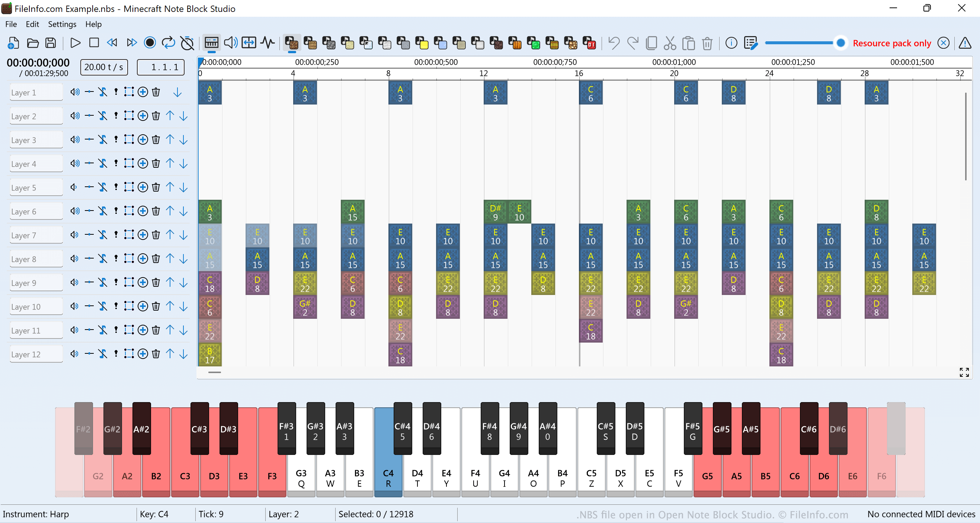Click the waveform icon in toolbar
Screen dimensions: 980x523
pos(268,43)
